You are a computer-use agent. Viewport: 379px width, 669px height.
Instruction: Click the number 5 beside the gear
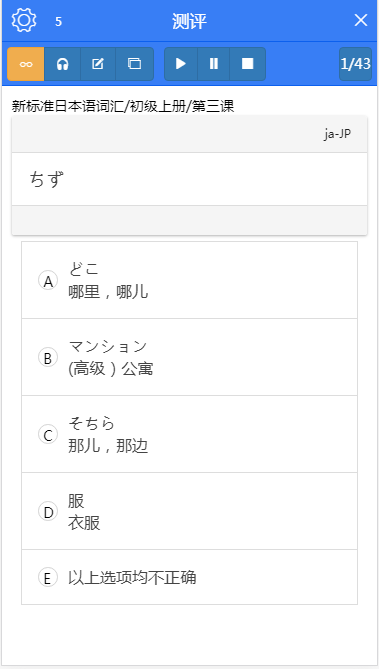(x=58, y=22)
